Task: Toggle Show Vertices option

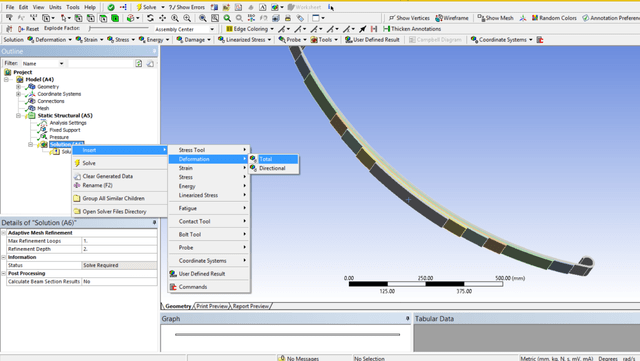Action: point(409,18)
